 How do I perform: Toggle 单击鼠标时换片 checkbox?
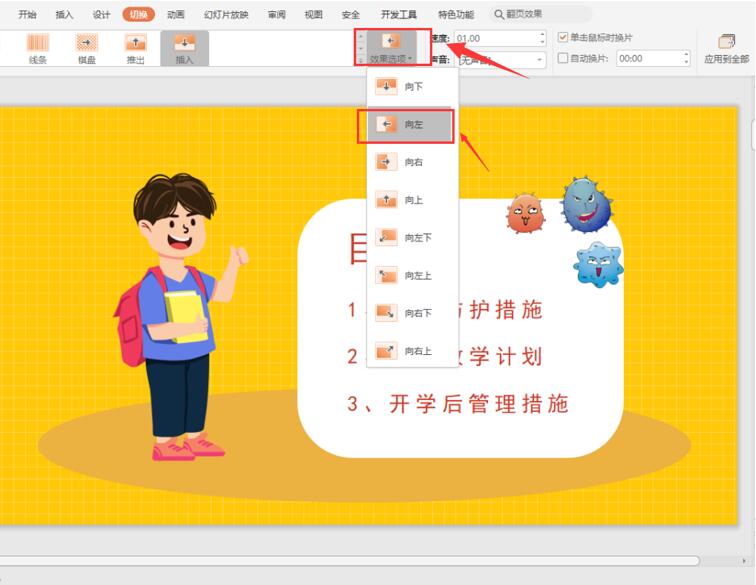[563, 37]
